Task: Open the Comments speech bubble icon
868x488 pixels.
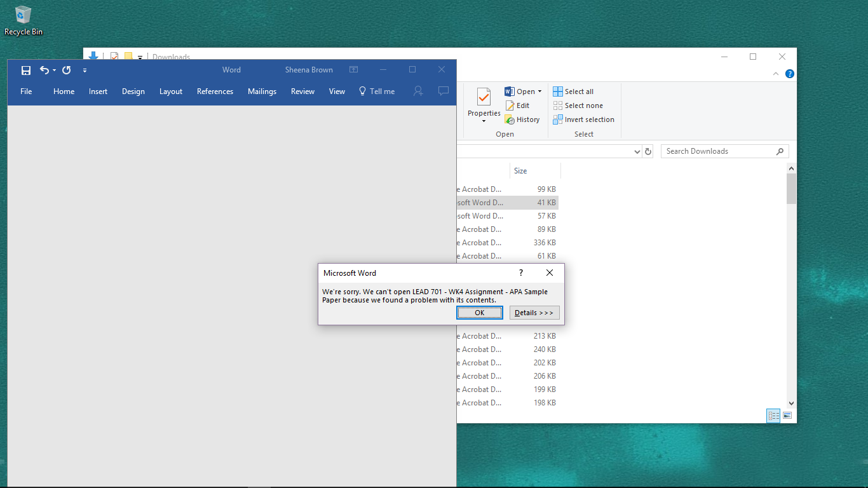Action: pyautogui.click(x=444, y=91)
